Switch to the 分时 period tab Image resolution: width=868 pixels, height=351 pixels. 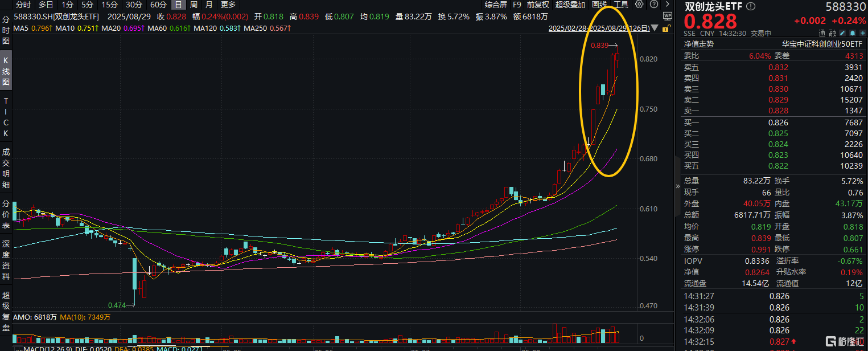pyautogui.click(x=23, y=5)
